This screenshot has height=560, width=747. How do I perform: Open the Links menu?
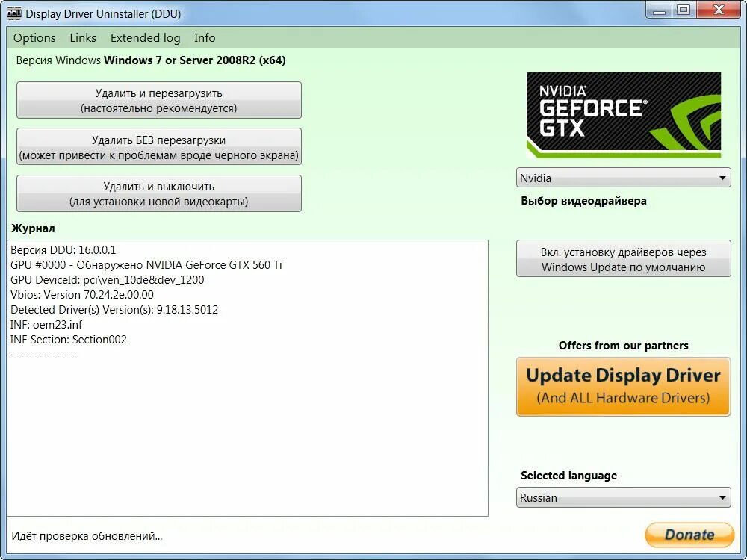coord(82,37)
